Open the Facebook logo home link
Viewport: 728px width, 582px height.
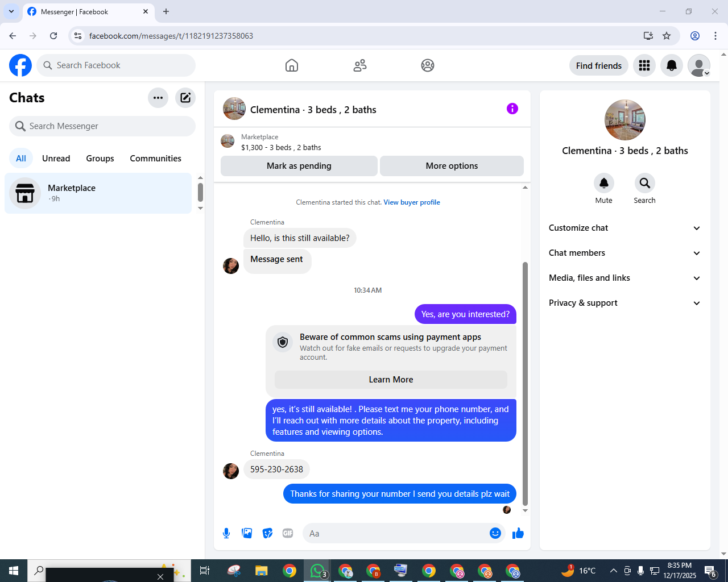pyautogui.click(x=20, y=65)
